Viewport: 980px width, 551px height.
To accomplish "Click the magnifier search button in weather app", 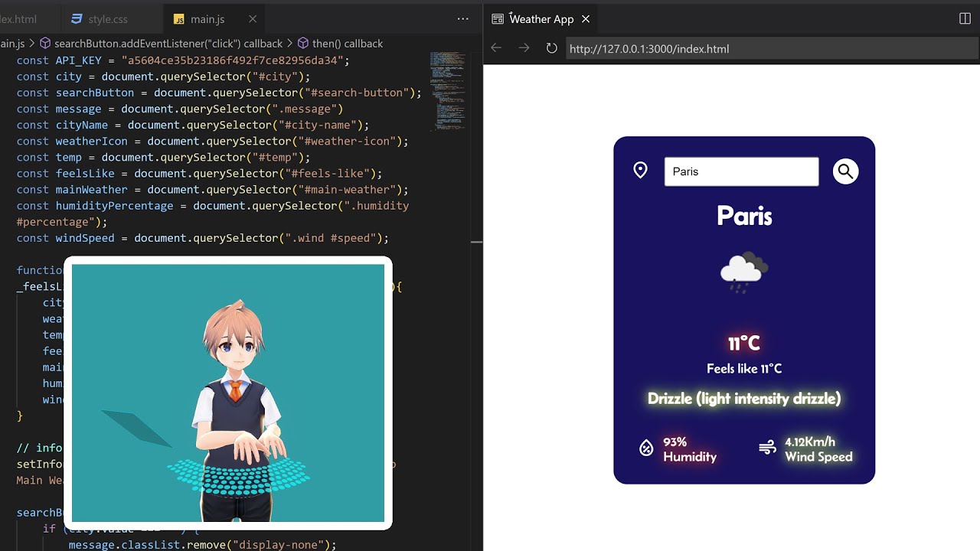I will (845, 171).
